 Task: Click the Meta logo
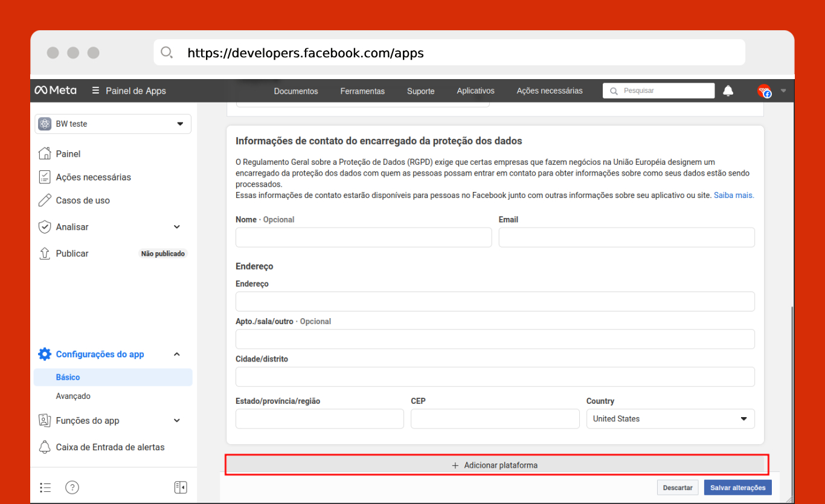(55, 91)
